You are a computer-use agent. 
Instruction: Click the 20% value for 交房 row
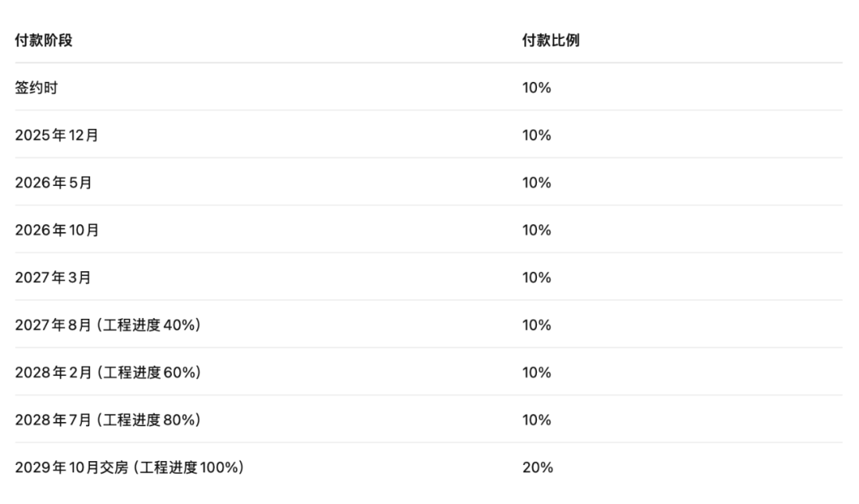(x=537, y=467)
